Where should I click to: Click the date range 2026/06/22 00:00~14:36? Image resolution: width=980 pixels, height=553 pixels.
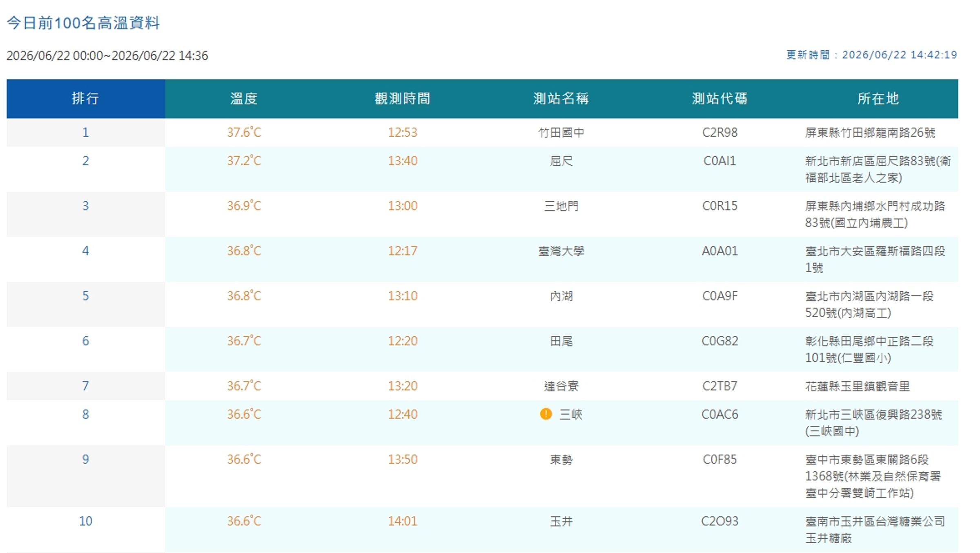tap(107, 56)
